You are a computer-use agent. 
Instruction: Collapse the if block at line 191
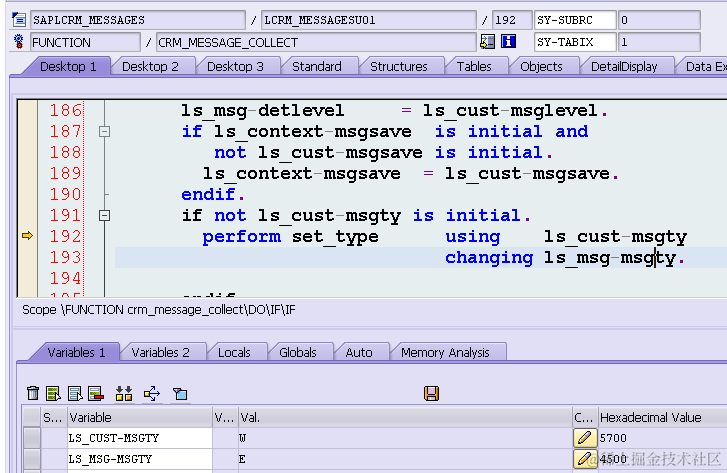(104, 216)
